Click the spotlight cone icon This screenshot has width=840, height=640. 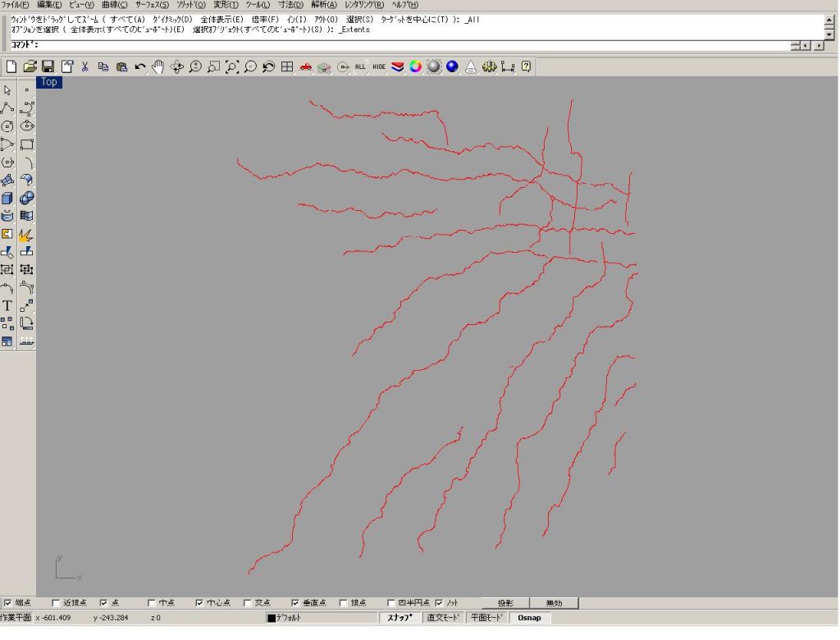point(471,66)
